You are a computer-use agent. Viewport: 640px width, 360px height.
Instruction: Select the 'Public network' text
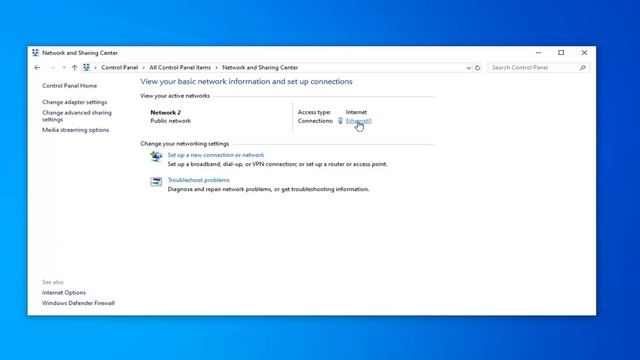[171, 121]
